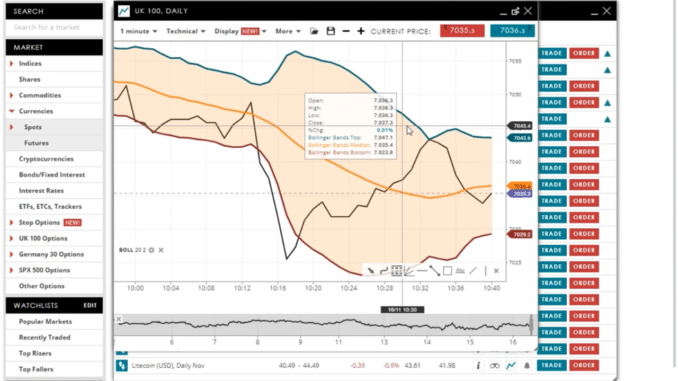Select the vertical line drawing tool
The height and width of the screenshot is (381, 678).
[486, 271]
